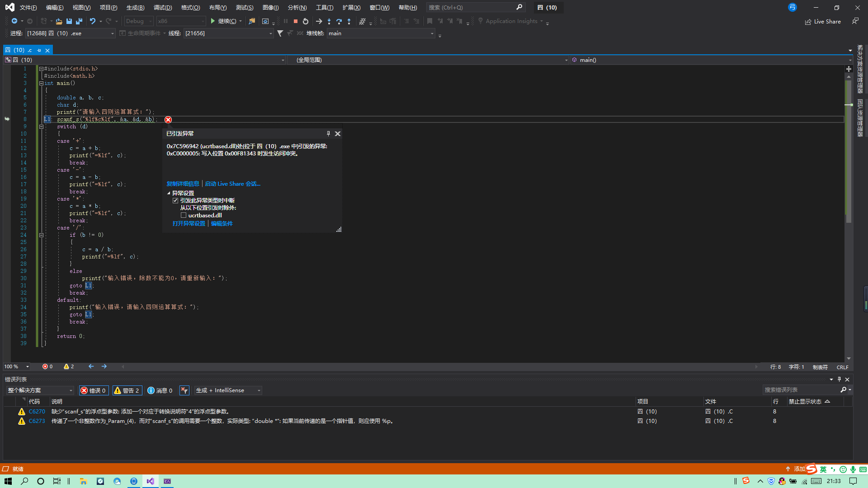Image resolution: width=868 pixels, height=488 pixels.
Task: Open the process 进程 dropdown
Action: point(70,33)
